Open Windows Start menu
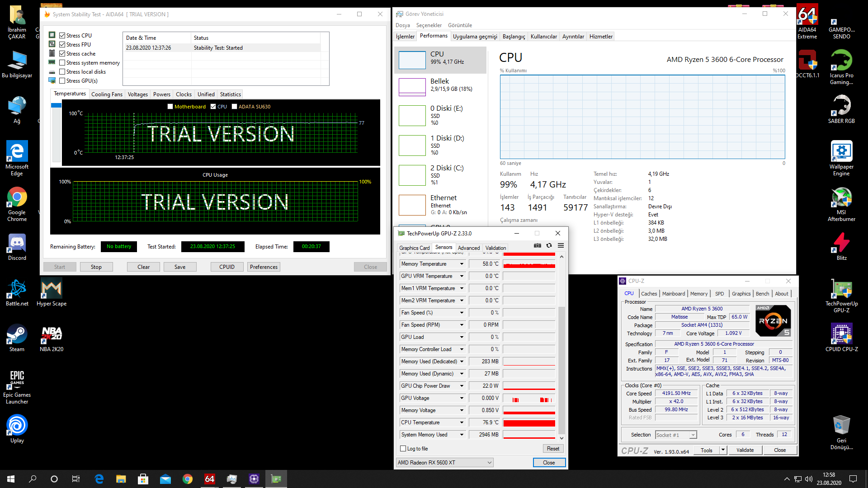Image resolution: width=868 pixels, height=488 pixels. coord(11,479)
